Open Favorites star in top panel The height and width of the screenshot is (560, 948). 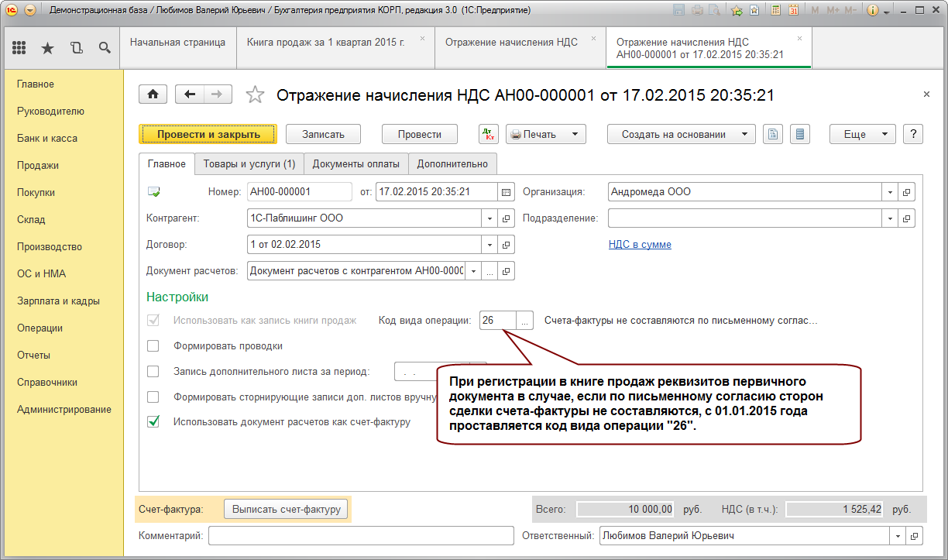coord(47,48)
